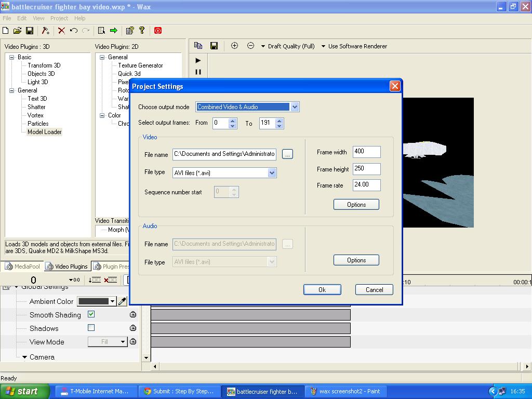Click the Video Options button
The image size is (532, 399).
coord(356,204)
